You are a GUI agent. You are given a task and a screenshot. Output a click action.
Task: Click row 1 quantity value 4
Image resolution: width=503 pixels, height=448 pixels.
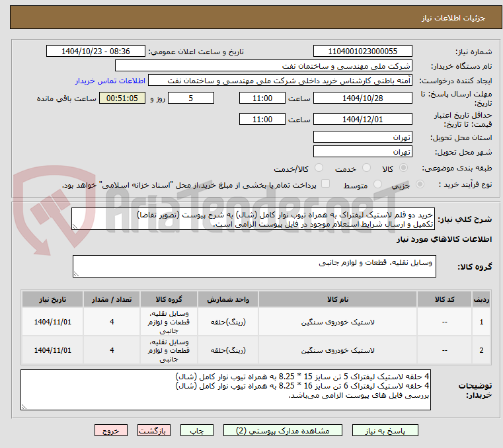coord(112,322)
